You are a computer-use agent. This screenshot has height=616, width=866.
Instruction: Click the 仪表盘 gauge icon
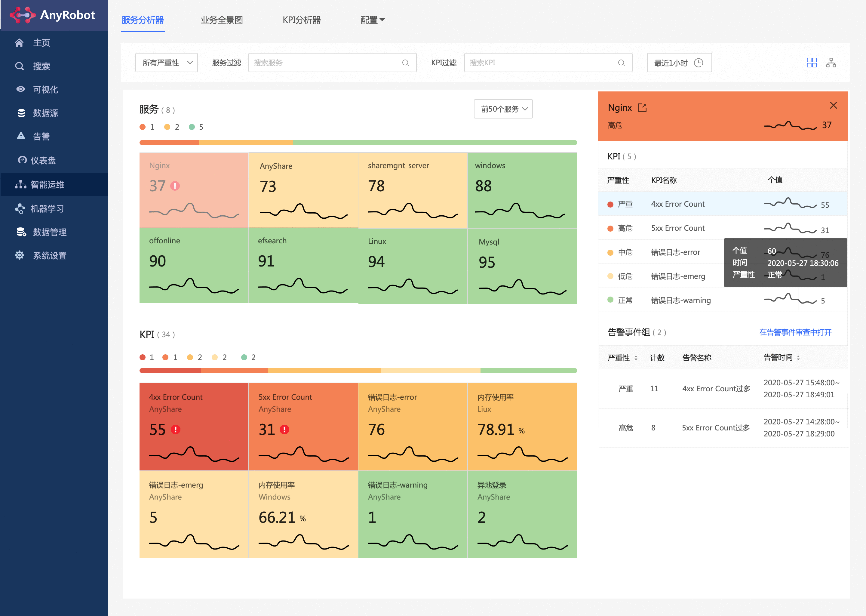22,160
